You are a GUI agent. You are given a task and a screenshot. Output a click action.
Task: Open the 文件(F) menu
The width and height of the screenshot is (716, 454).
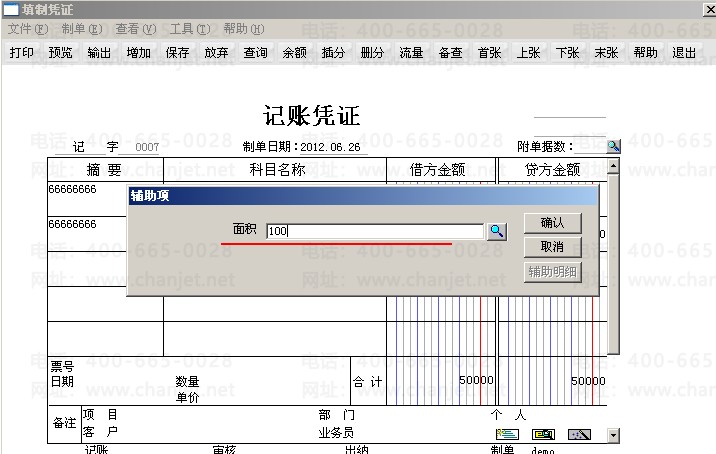click(x=28, y=29)
